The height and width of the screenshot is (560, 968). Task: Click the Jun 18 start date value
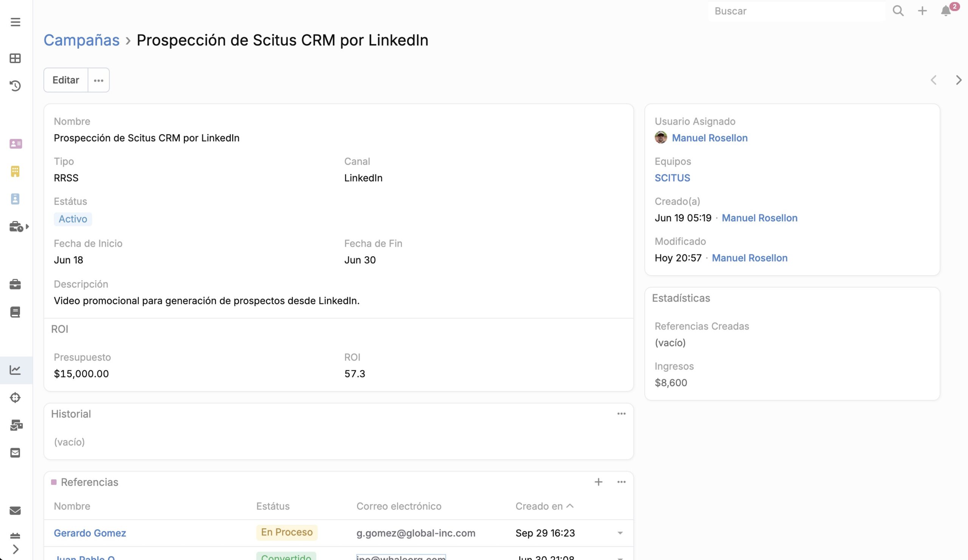68,260
